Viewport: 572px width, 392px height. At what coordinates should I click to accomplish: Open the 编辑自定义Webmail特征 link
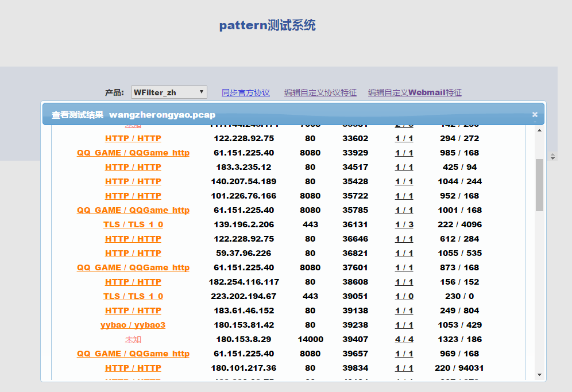(415, 92)
